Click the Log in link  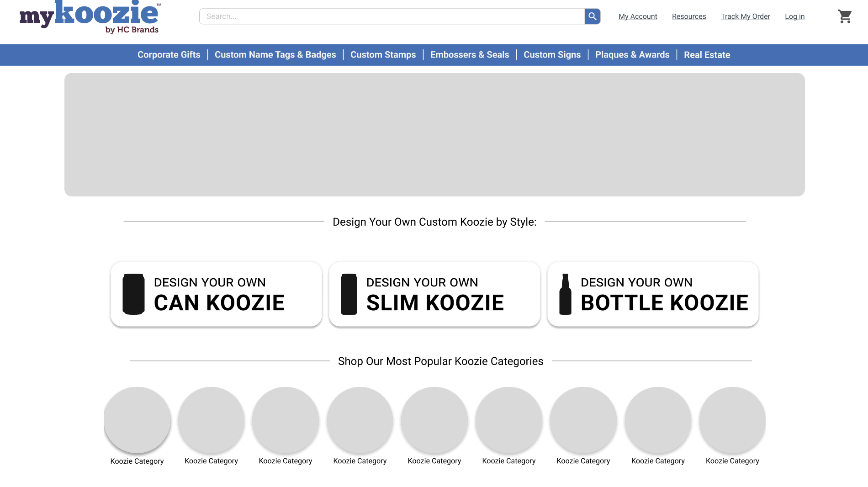[x=794, y=16]
